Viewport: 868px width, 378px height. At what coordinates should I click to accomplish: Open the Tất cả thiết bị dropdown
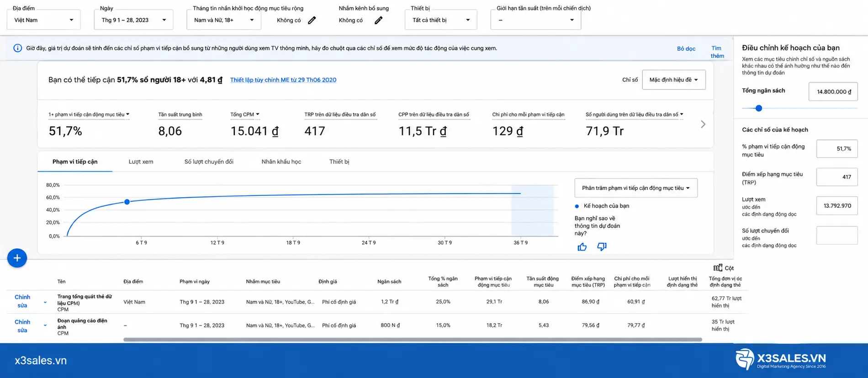(x=441, y=20)
